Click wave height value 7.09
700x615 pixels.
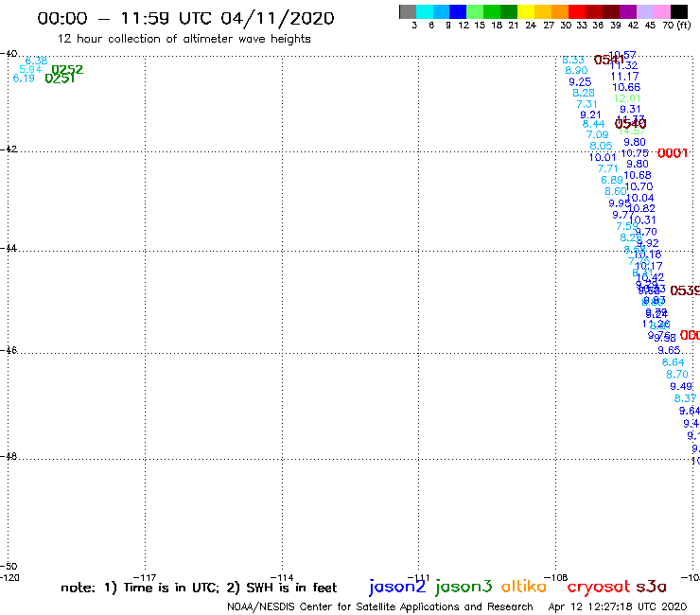[x=597, y=134]
